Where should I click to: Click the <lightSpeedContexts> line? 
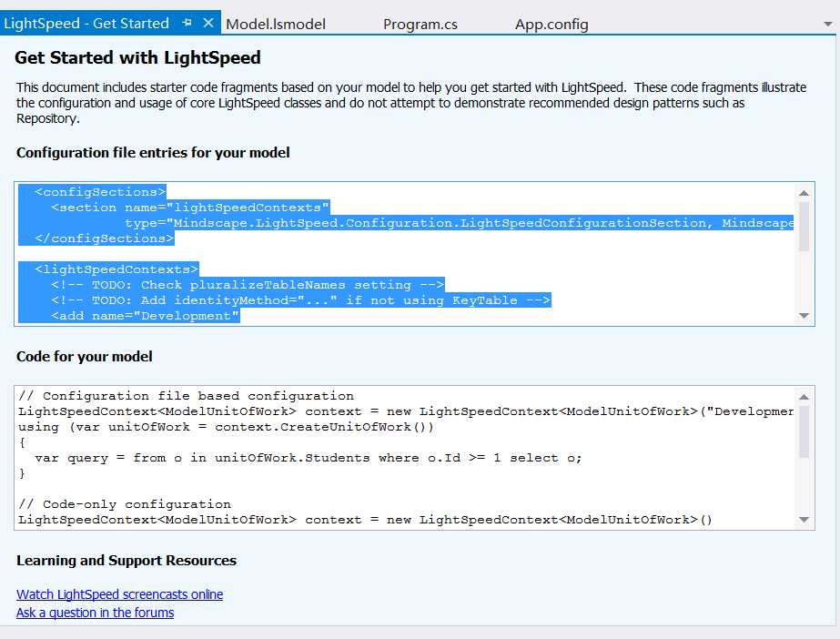tap(116, 269)
